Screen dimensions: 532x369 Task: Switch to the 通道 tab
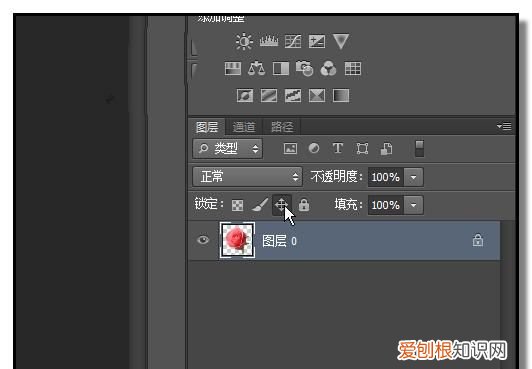244,127
